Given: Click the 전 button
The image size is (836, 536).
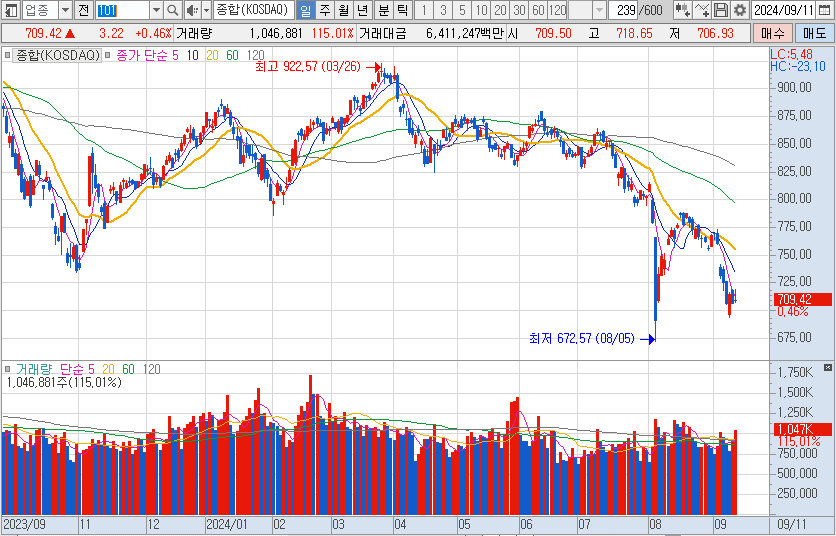Looking at the screenshot, I should pos(83,10).
